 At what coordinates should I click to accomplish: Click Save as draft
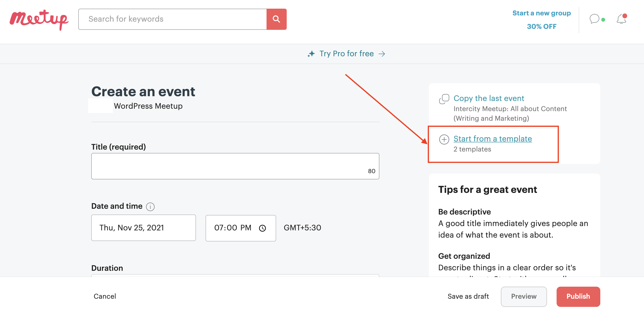[x=468, y=296]
